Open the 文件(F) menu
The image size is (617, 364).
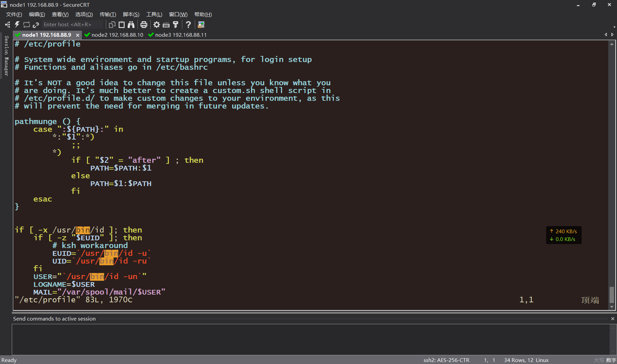coord(14,14)
